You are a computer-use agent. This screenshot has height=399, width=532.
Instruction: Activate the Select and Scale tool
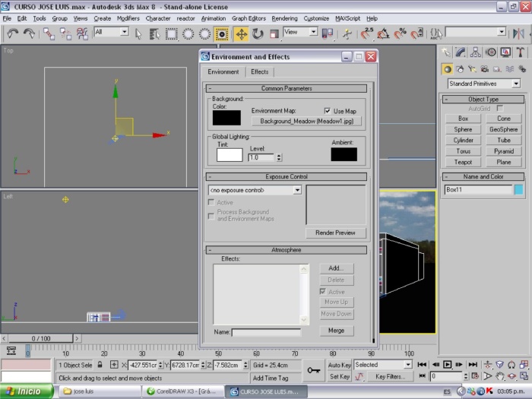(274, 34)
